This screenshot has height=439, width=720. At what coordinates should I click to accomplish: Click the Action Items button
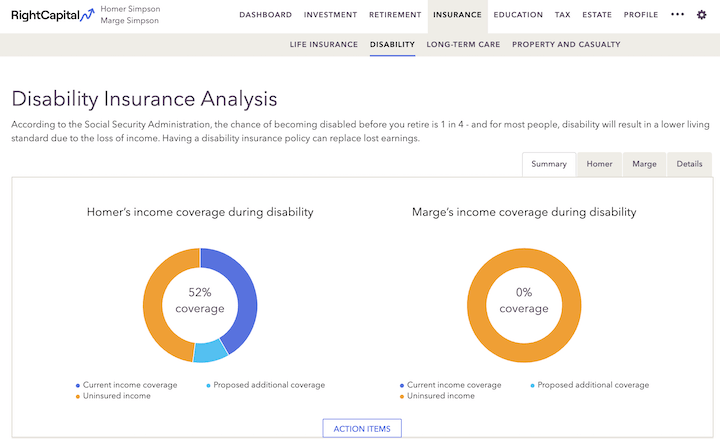point(362,428)
